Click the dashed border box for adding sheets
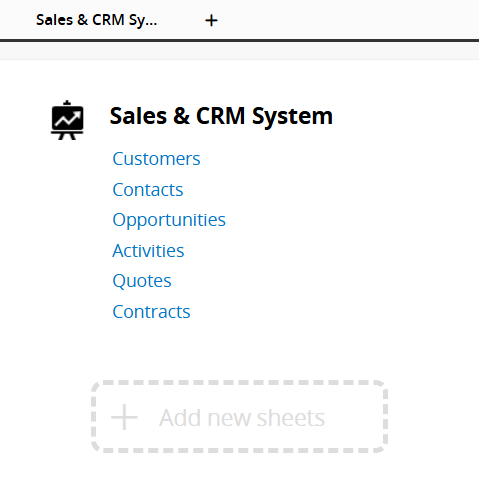The image size is (479, 491). click(x=240, y=417)
